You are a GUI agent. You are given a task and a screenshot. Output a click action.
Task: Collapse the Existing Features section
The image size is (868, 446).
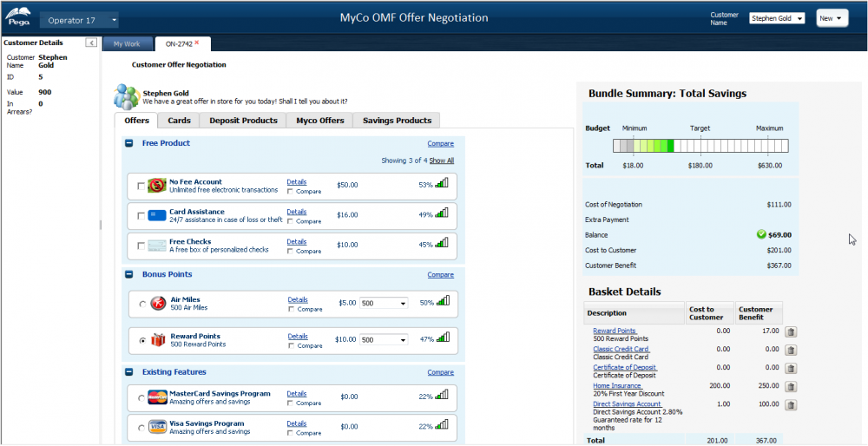tap(129, 372)
